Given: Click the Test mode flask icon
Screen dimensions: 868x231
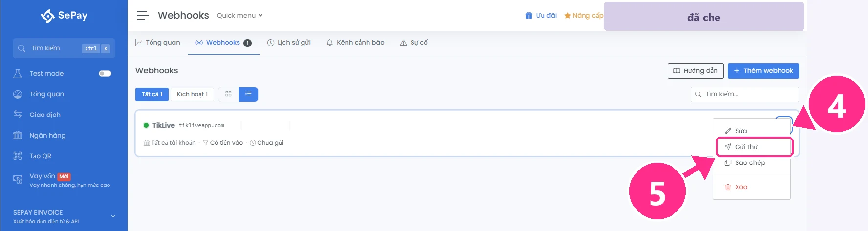Looking at the screenshot, I should coord(18,73).
